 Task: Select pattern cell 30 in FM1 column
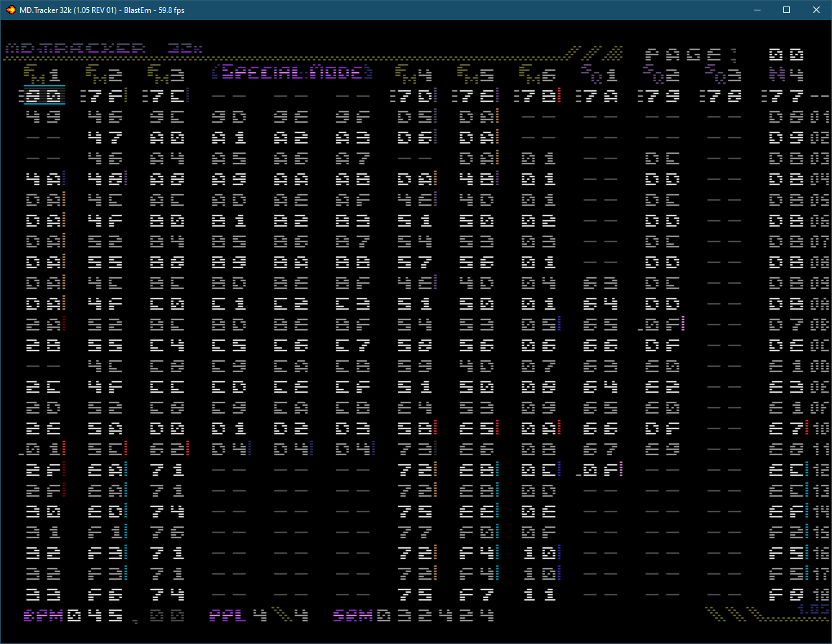coord(43,512)
